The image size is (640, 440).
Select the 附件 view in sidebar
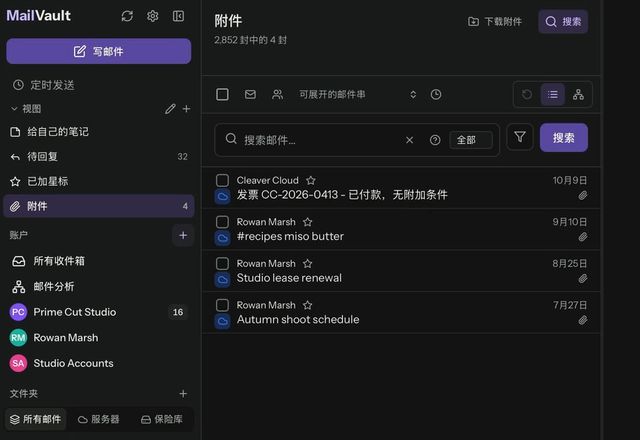click(98, 206)
